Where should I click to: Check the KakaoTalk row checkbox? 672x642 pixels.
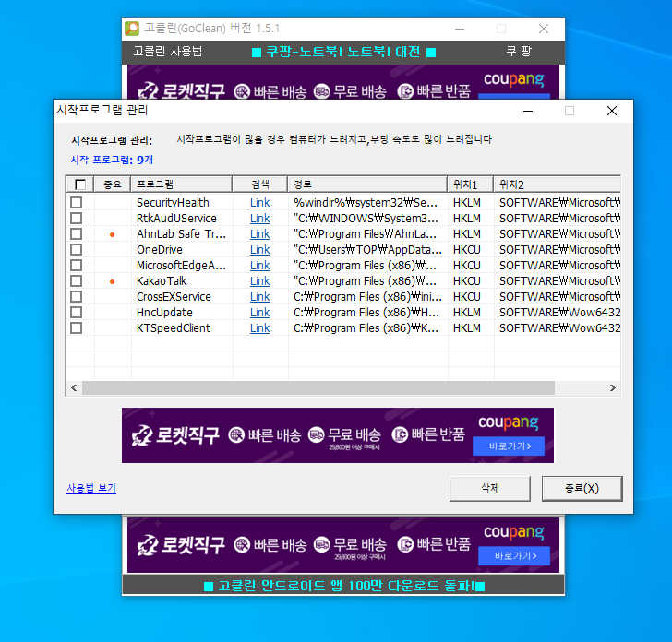[77, 281]
